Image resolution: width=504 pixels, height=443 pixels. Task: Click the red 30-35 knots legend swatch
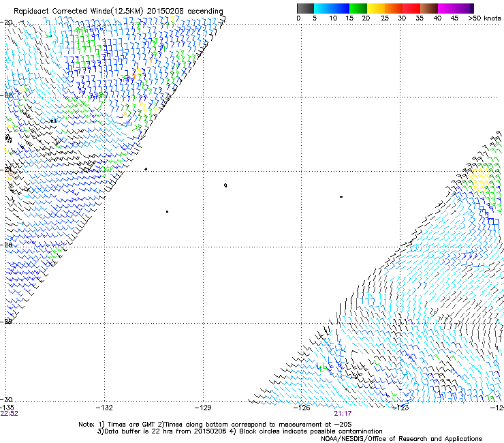coord(411,8)
